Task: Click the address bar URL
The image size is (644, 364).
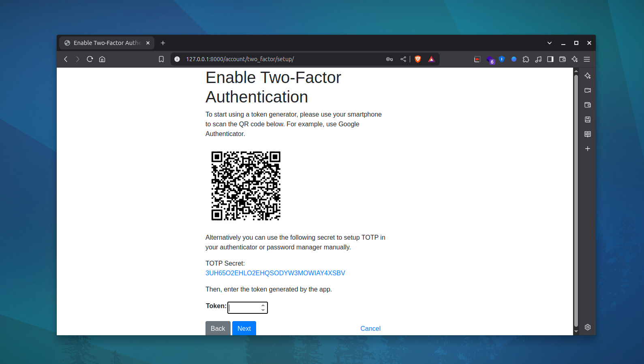Action: click(x=240, y=59)
